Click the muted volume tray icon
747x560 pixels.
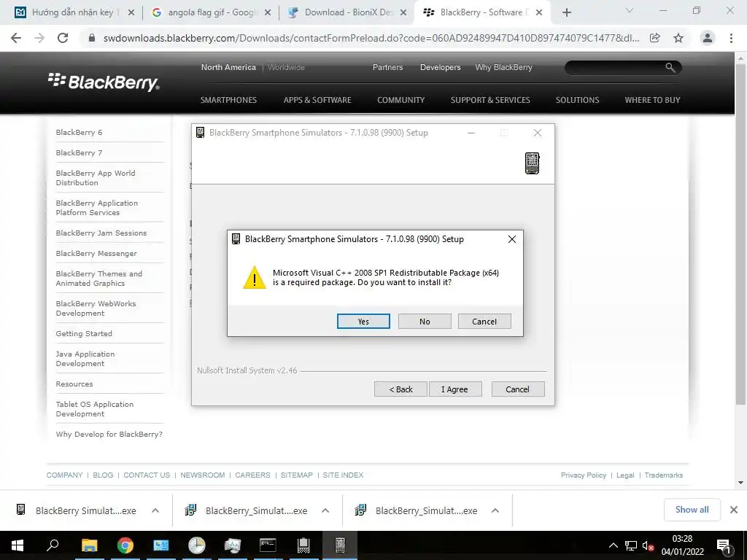tap(648, 545)
